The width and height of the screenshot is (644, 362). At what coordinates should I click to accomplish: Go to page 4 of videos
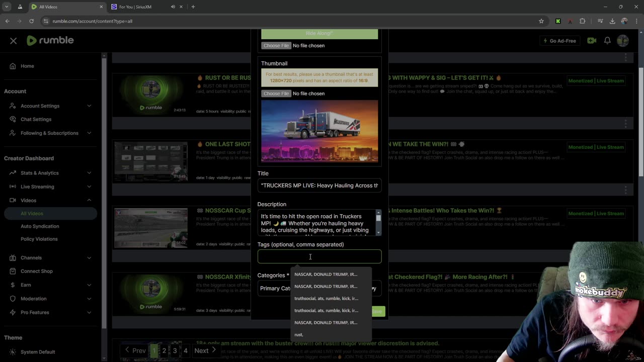pos(185,350)
